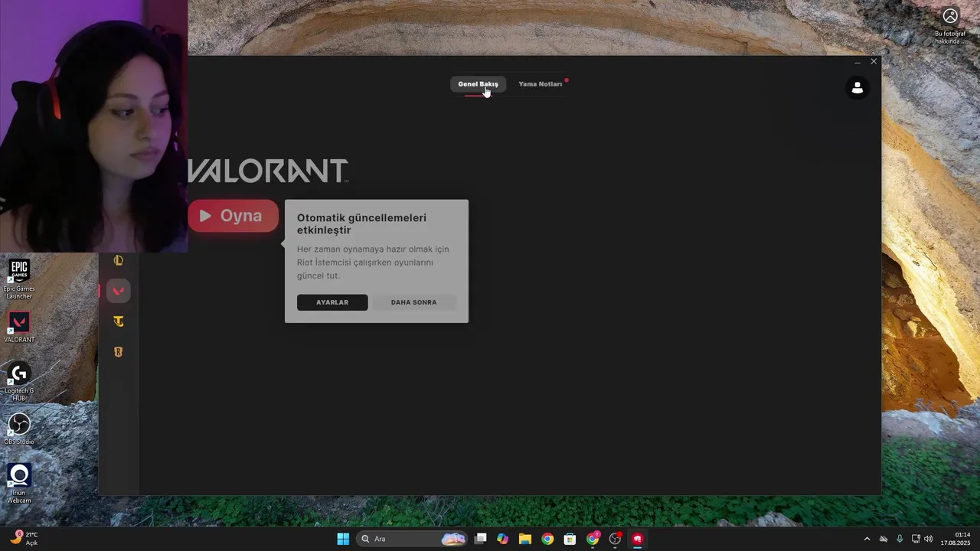Click the taskbar Ara search box
Image resolution: width=980 pixels, height=551 pixels.
[412, 539]
